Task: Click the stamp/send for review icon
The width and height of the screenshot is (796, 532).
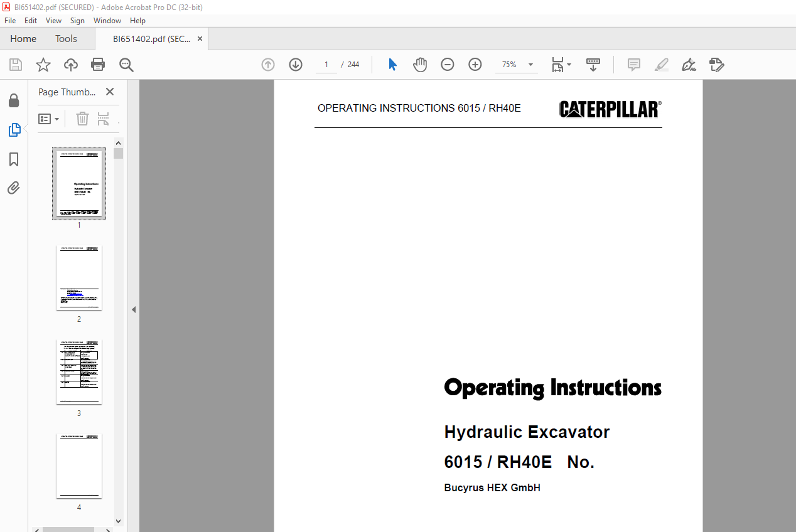Action: click(x=716, y=65)
